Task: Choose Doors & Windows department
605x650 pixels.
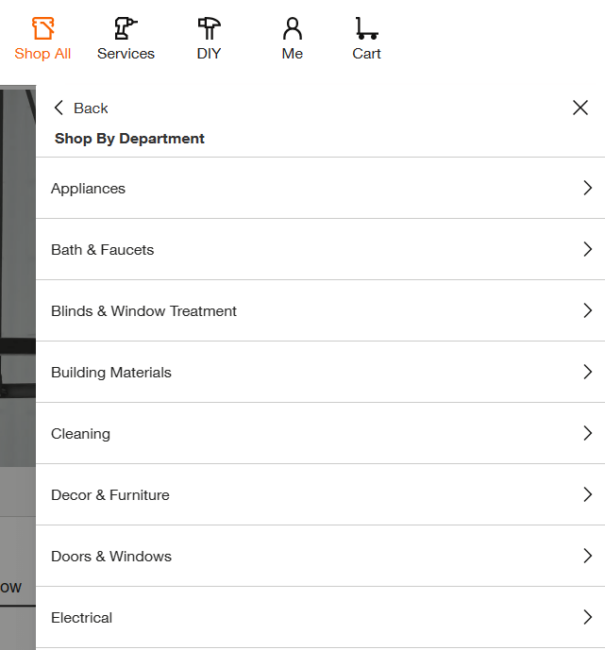Action: 111,556
